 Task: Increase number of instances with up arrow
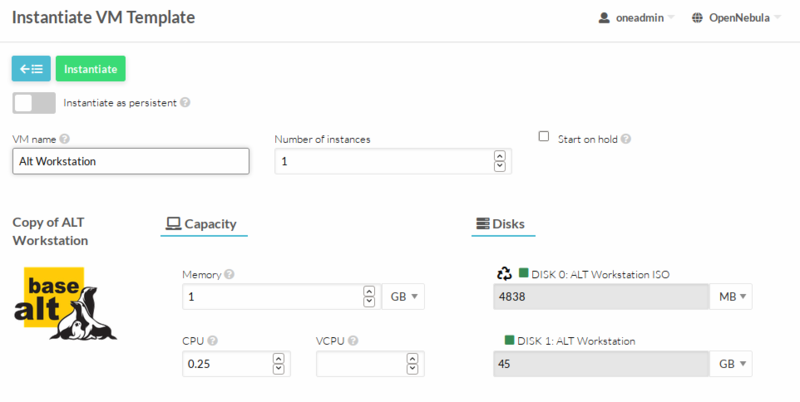coord(499,156)
